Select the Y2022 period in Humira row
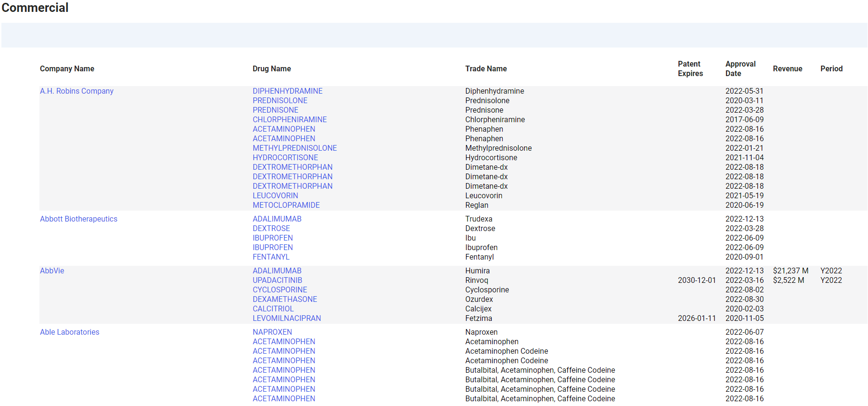 point(831,271)
